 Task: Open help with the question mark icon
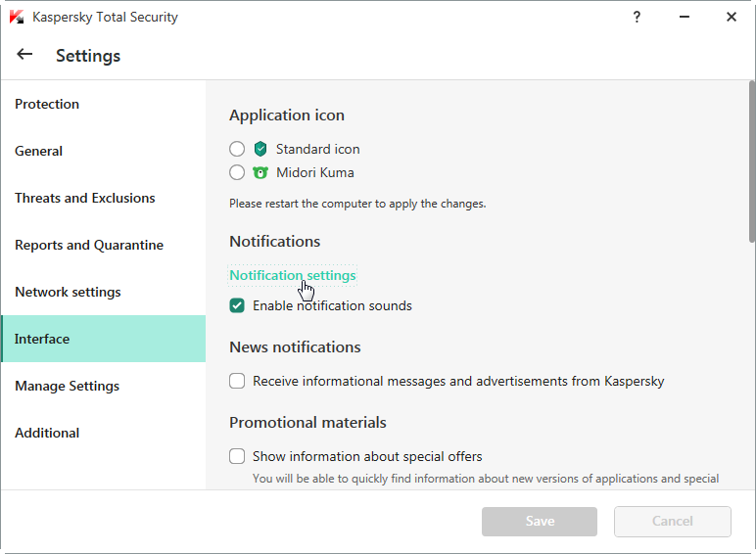pyautogui.click(x=637, y=17)
